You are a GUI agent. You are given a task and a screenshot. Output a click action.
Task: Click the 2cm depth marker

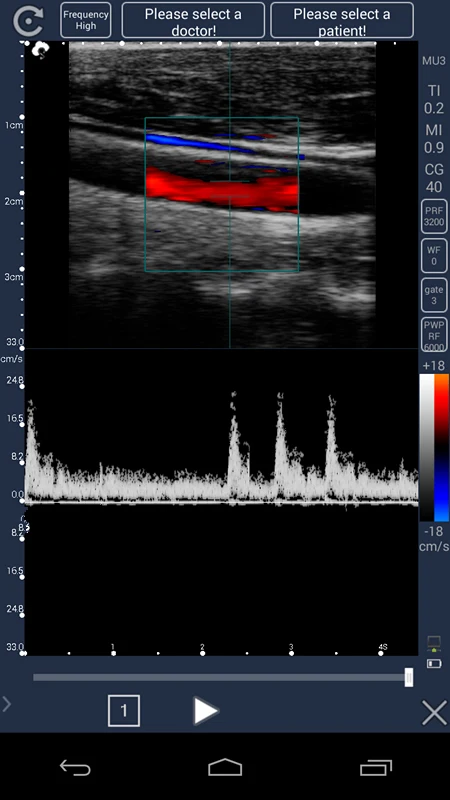coord(13,202)
